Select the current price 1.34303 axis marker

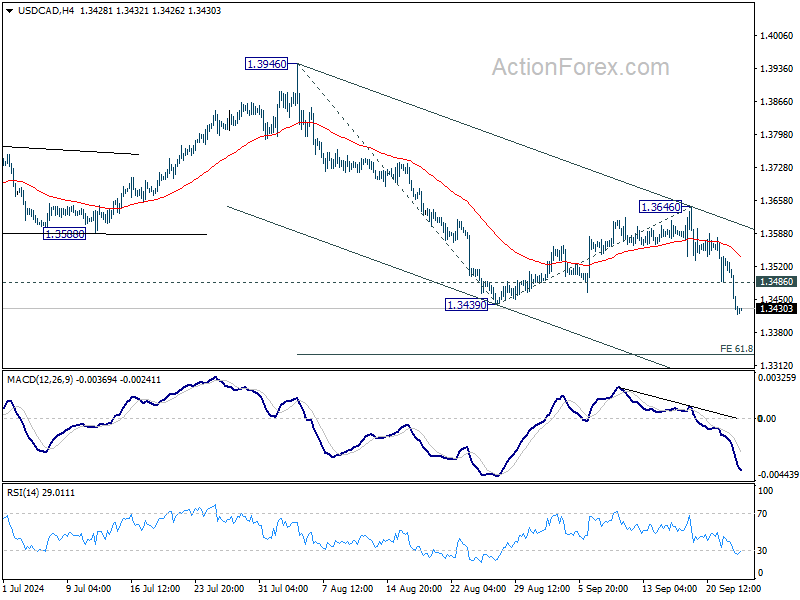(776, 308)
